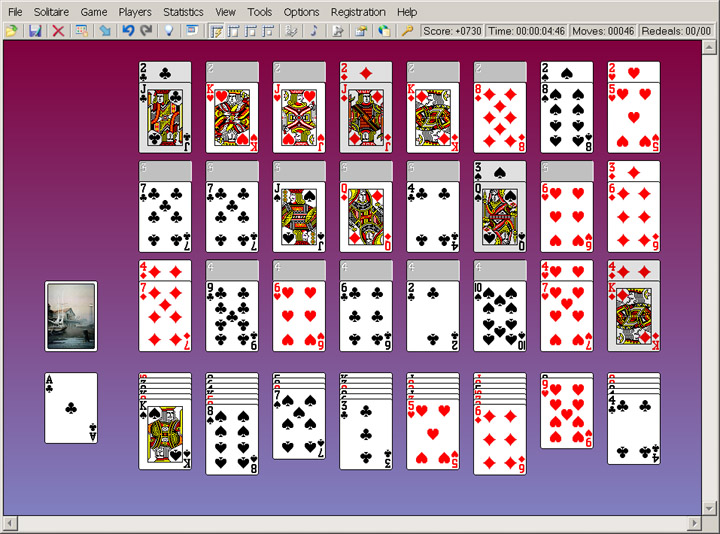The height and width of the screenshot is (534, 720).
Task: Click vertical scrollbar down arrow
Action: tap(709, 508)
